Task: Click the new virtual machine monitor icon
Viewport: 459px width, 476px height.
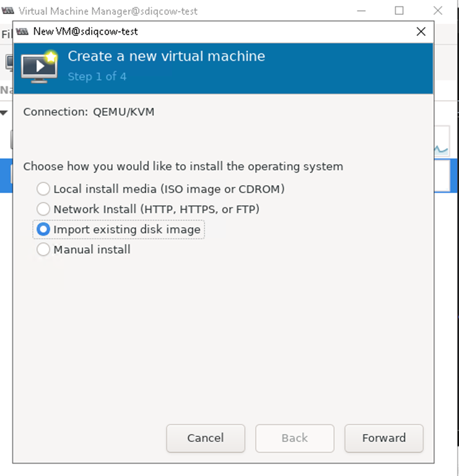Action: (x=39, y=67)
